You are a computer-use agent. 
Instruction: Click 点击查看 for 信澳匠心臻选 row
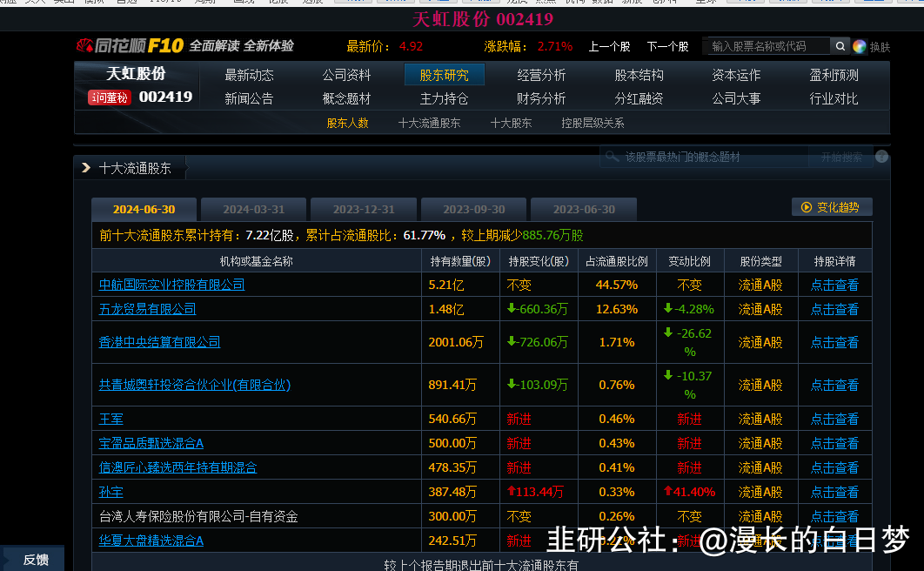(834, 468)
